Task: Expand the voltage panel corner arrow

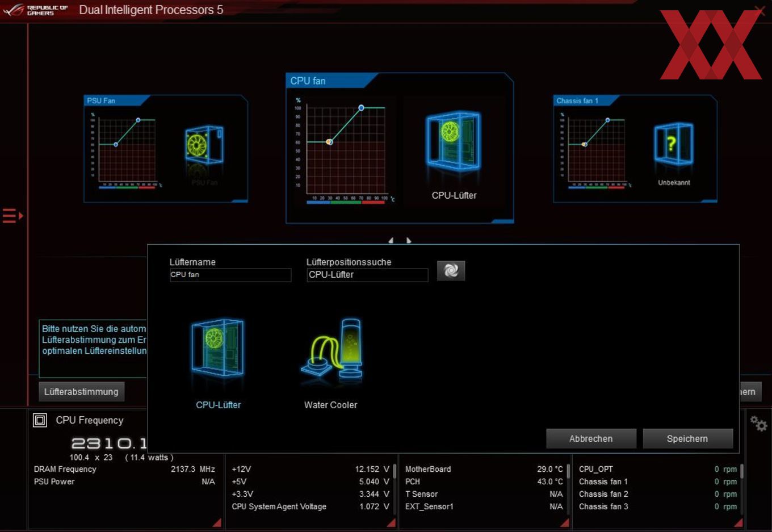Action: pyautogui.click(x=391, y=522)
